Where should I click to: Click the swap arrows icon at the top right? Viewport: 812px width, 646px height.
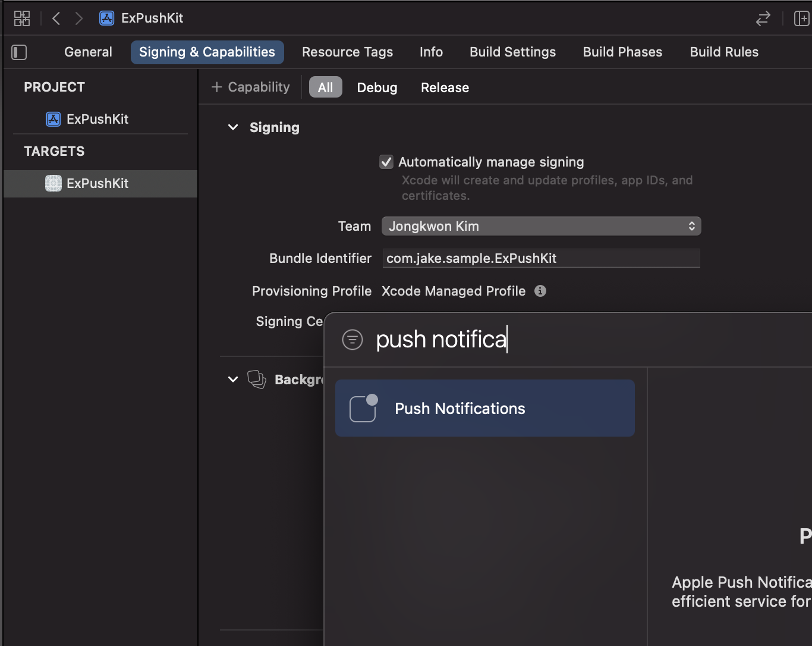click(x=763, y=18)
